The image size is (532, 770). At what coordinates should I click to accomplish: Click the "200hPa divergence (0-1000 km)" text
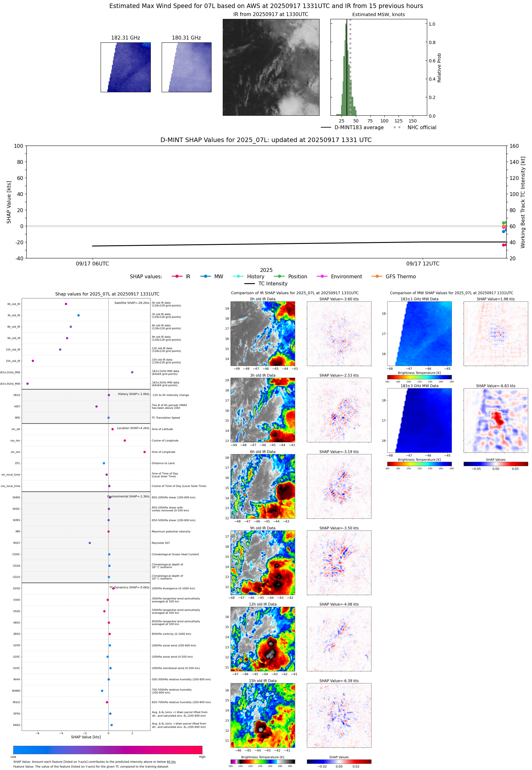click(x=173, y=588)
